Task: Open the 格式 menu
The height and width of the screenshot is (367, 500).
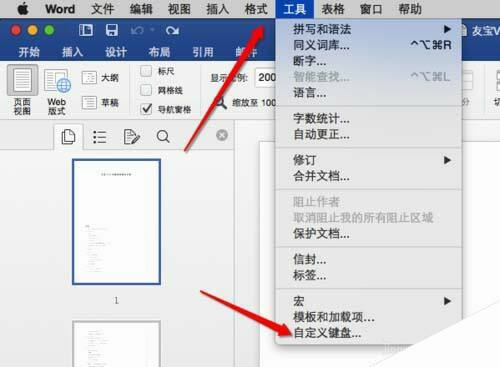Action: pyautogui.click(x=256, y=9)
